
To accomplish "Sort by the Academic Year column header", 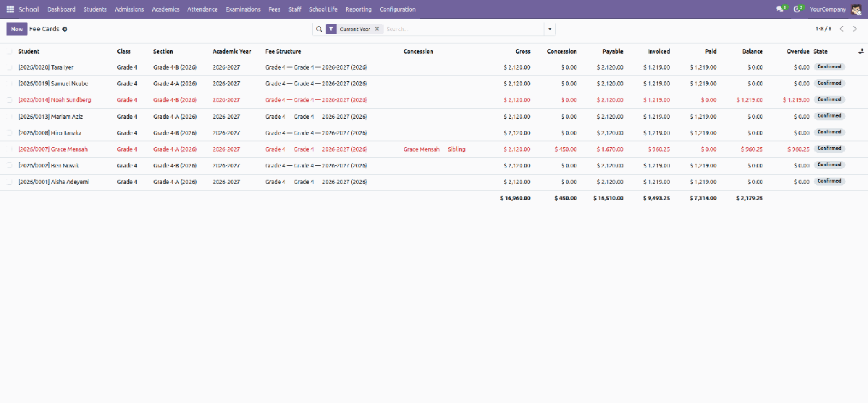I will [232, 51].
